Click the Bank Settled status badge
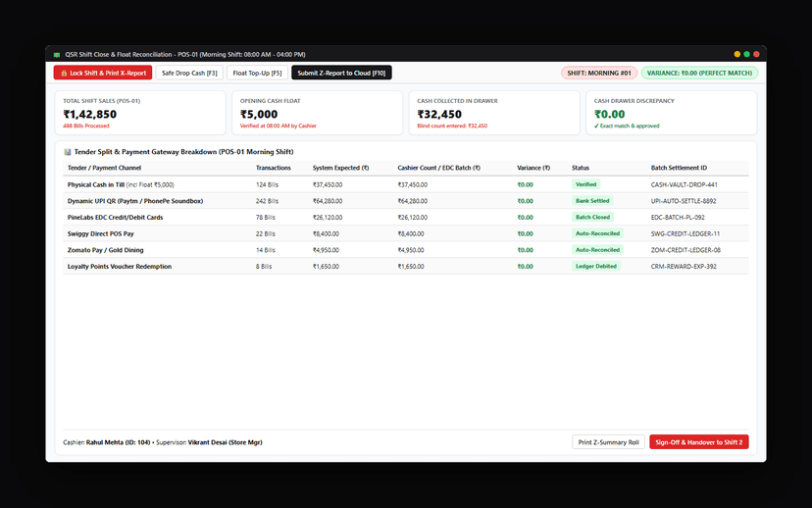This screenshot has width=812, height=508. click(x=592, y=201)
